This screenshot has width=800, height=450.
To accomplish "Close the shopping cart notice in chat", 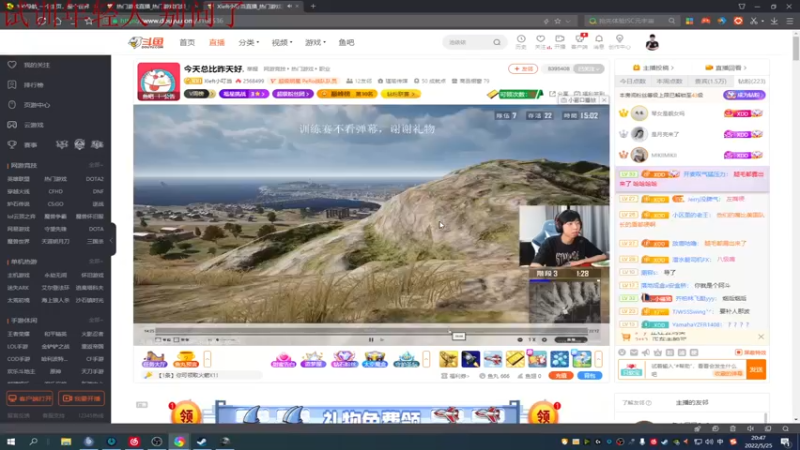I will click(x=761, y=337).
